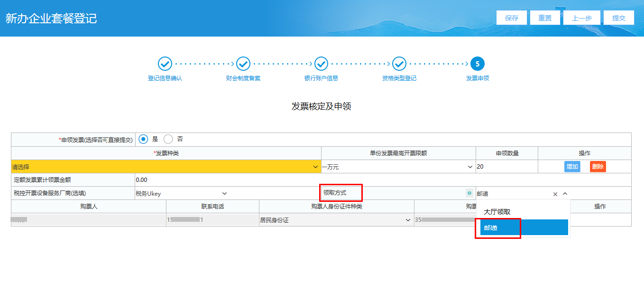Open the 一万元 invoice limit dropdown

pos(398,167)
